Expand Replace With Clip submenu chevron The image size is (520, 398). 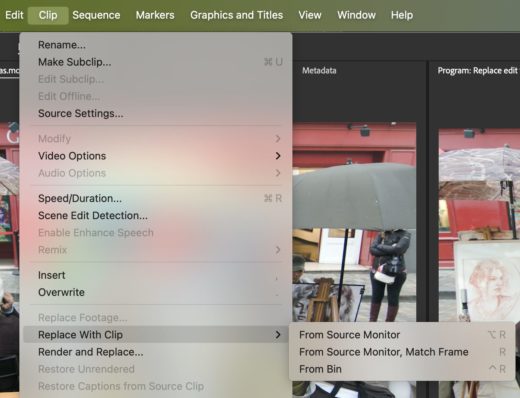coord(278,335)
